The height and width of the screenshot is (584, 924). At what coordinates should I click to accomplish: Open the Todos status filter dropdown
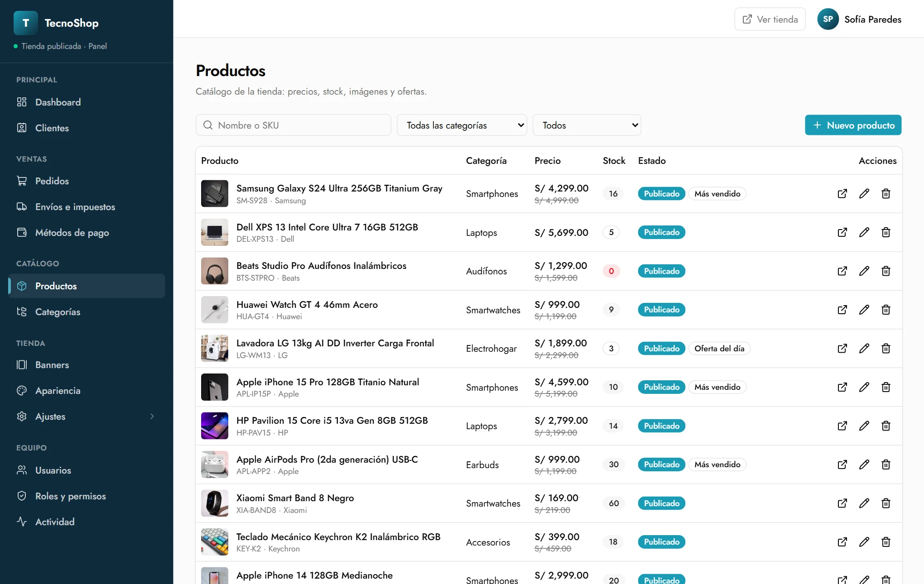coord(587,125)
